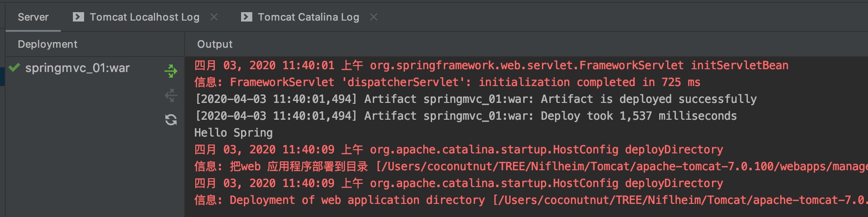Image resolution: width=868 pixels, height=217 pixels.
Task: Click the console icon on Tomcat Localhost Log
Action: click(x=78, y=17)
